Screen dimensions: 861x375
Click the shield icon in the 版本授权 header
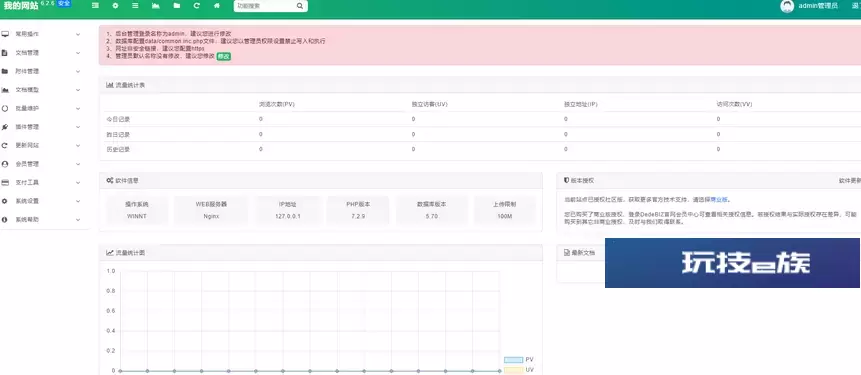pyautogui.click(x=567, y=180)
